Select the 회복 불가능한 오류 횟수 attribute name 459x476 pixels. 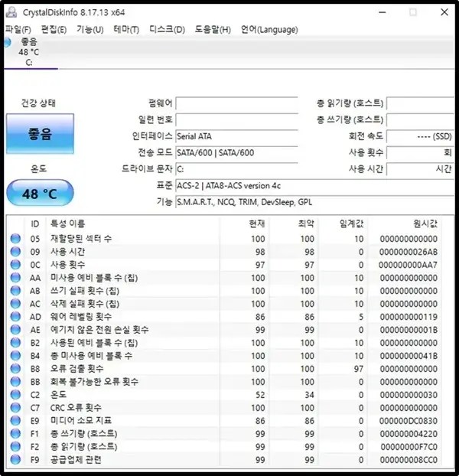pos(94,382)
